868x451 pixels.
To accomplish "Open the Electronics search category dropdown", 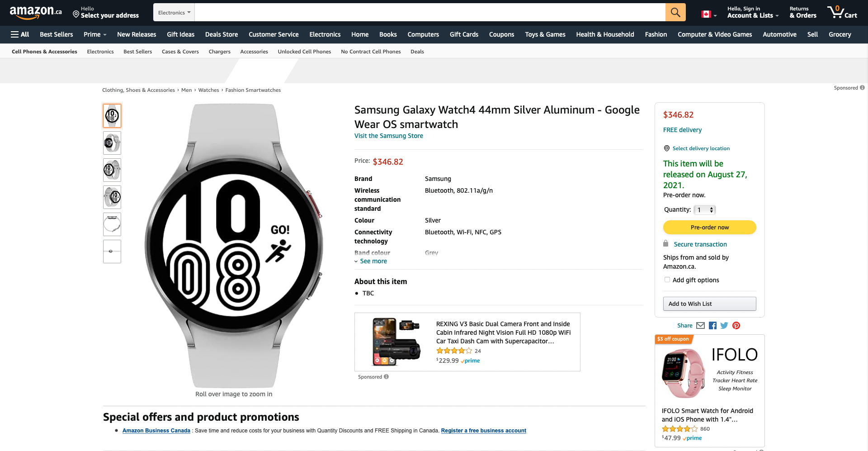I will 174,13.
